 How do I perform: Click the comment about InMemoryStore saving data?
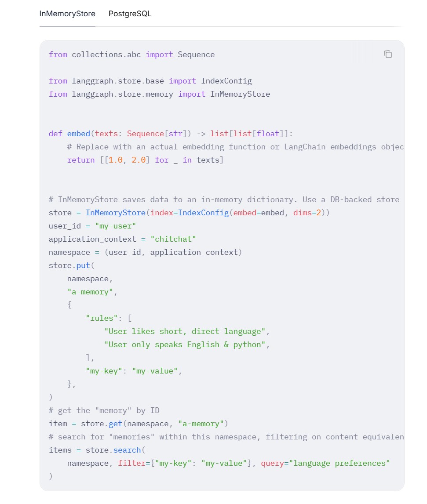click(224, 199)
